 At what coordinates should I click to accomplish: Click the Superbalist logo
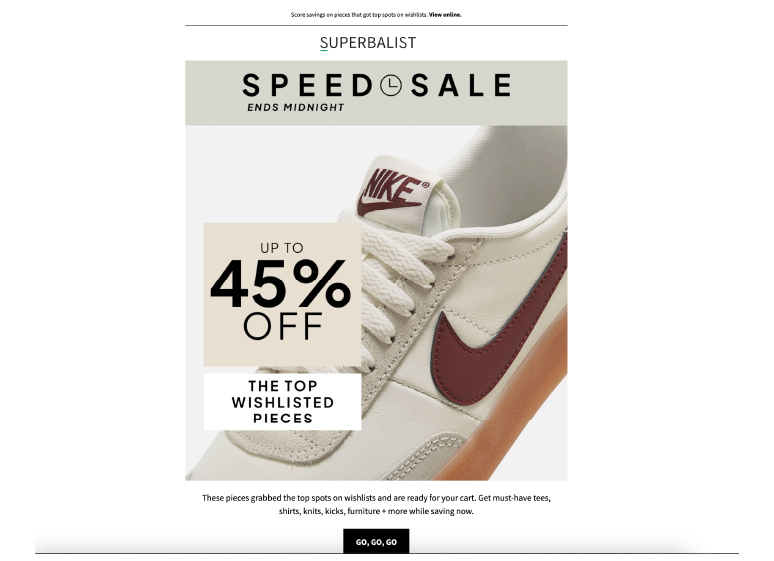pos(368,43)
